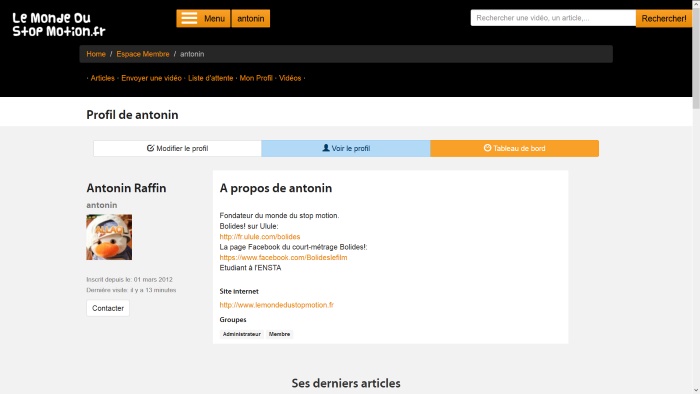Open the hamburger Menu button
Image resolution: width=700 pixels, height=394 pixels.
[x=203, y=18]
